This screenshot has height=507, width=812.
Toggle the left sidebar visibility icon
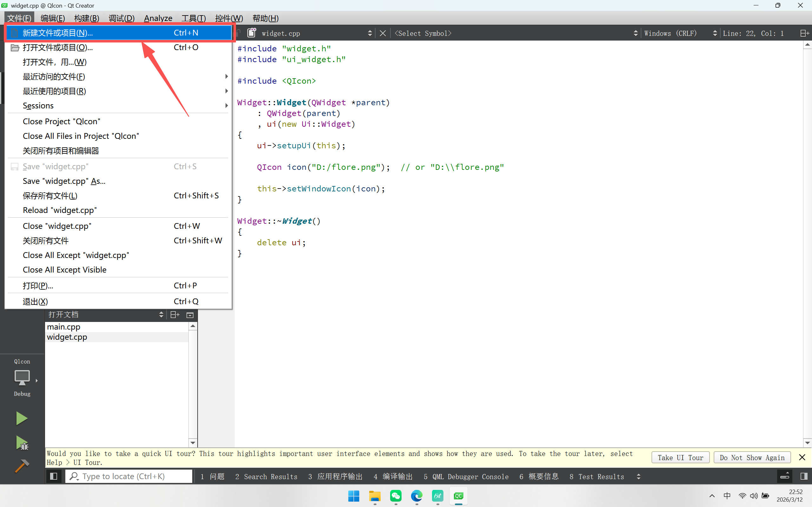(x=53, y=476)
